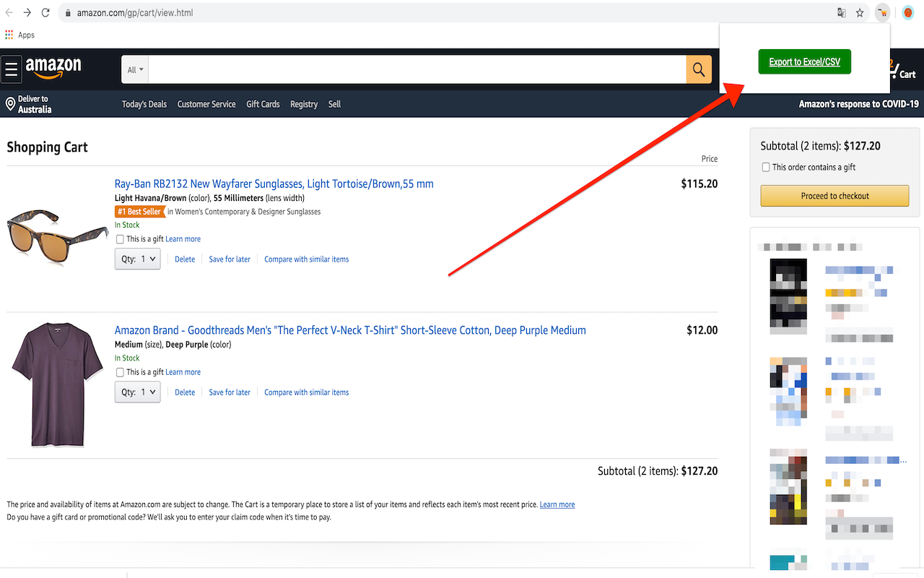Click the $12.00 T-shirt price
The image size is (924, 578).
pyautogui.click(x=702, y=330)
